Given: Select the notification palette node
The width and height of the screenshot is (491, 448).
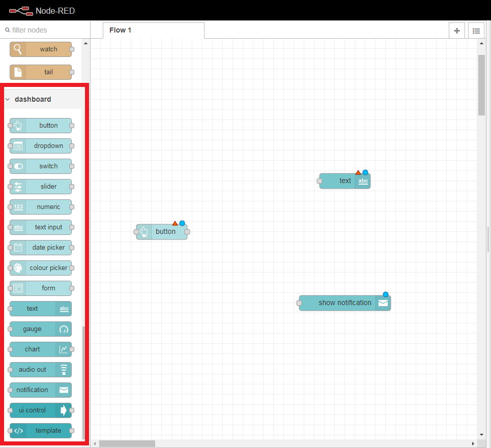Looking at the screenshot, I should pos(41,390).
